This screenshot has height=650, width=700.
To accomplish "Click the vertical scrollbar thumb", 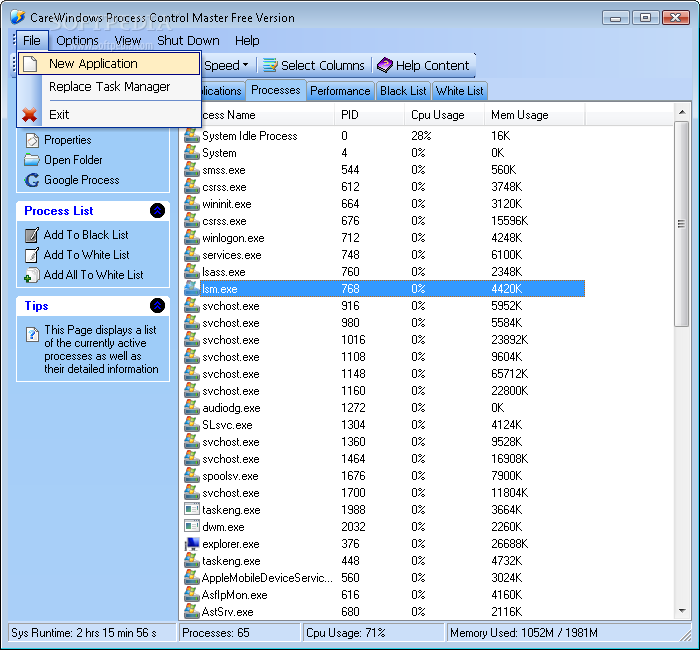I will pyautogui.click(x=682, y=224).
